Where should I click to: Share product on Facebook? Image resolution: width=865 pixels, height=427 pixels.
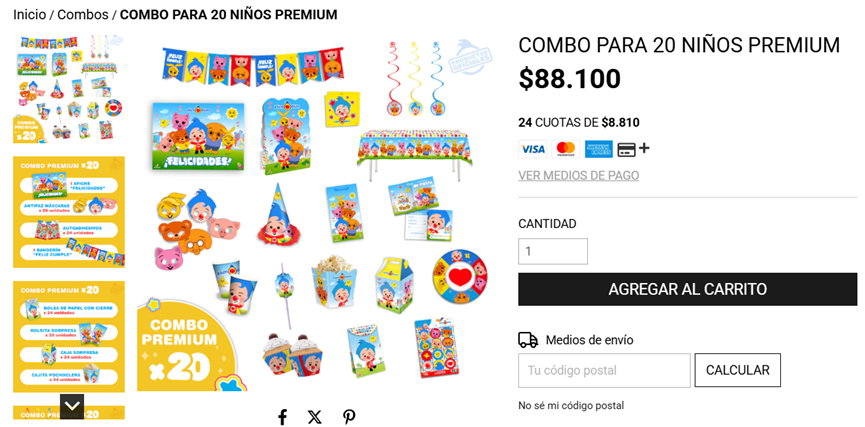[282, 417]
